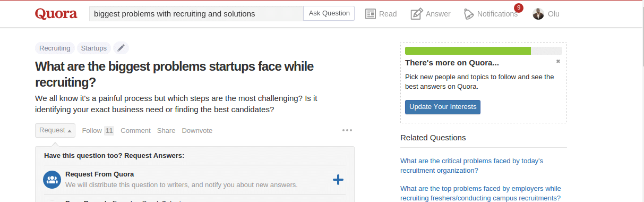
Task: Click the plus icon for Request From Quora
Action: click(x=338, y=180)
